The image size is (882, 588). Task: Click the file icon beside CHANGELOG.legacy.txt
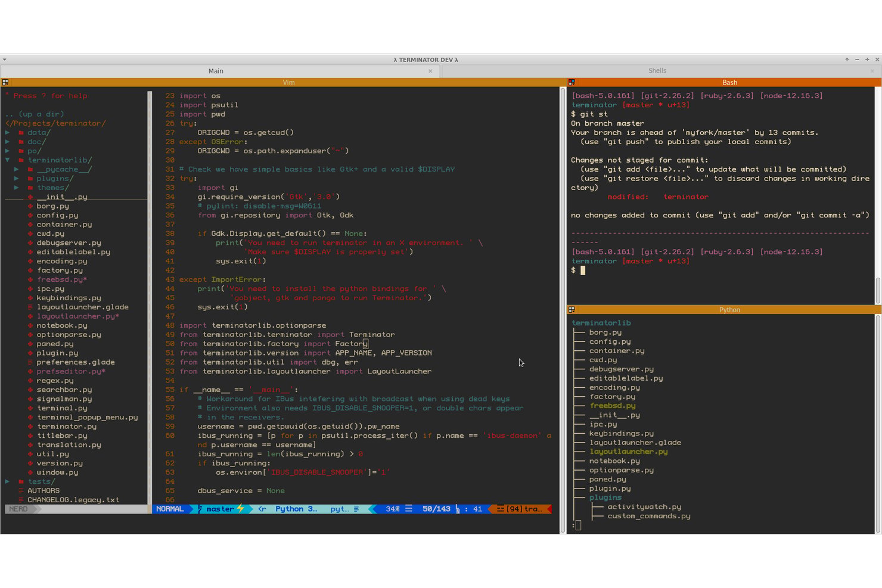point(21,500)
